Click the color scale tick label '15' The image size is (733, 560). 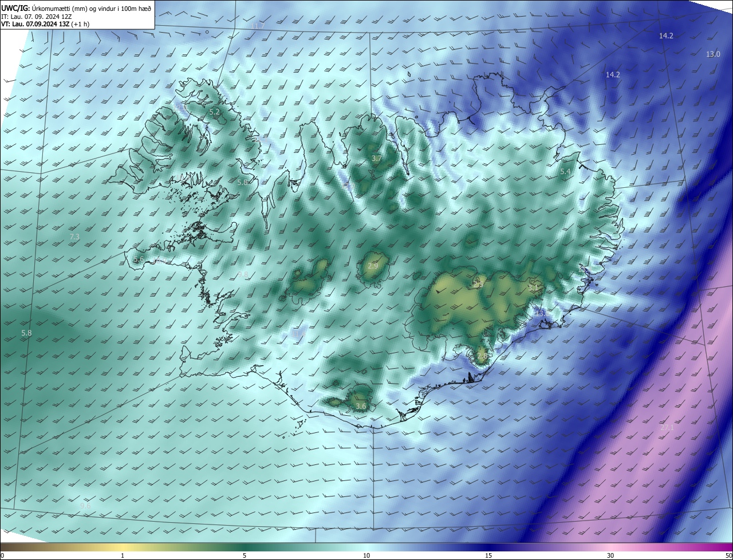point(488,555)
